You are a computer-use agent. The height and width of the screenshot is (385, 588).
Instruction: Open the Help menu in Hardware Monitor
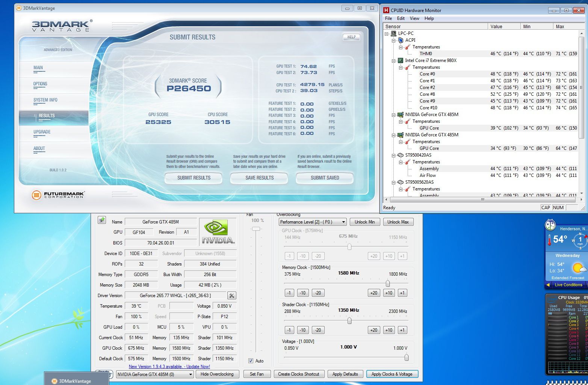coord(429,18)
